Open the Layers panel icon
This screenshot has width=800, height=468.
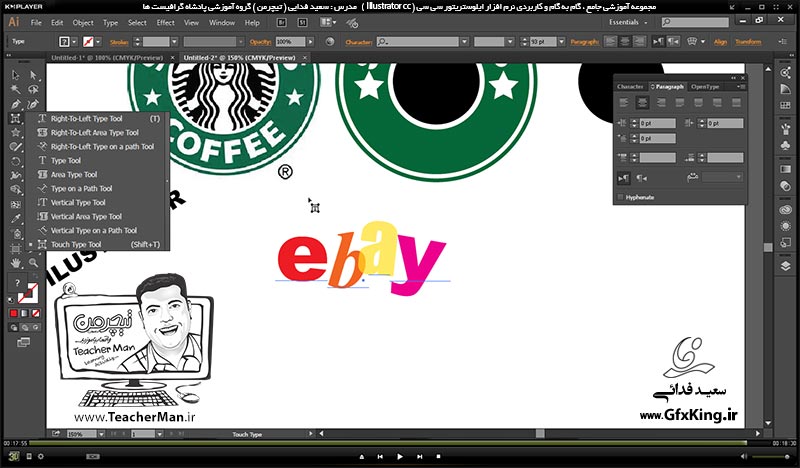(786, 266)
